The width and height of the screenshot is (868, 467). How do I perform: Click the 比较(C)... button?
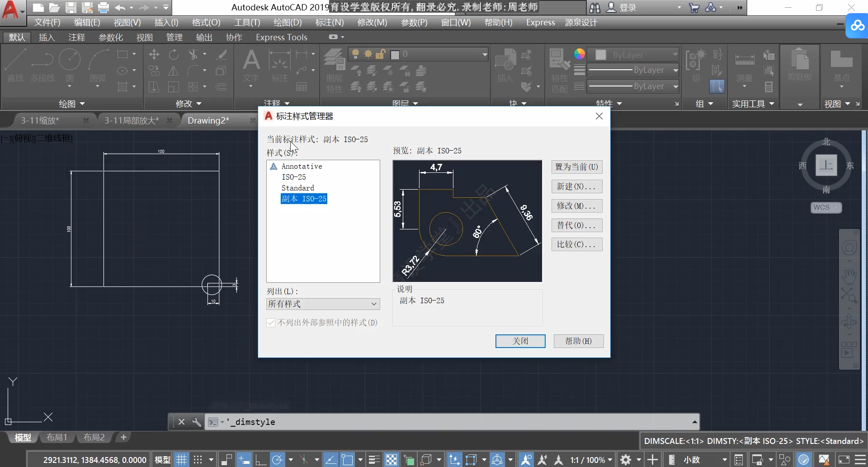pyautogui.click(x=577, y=244)
